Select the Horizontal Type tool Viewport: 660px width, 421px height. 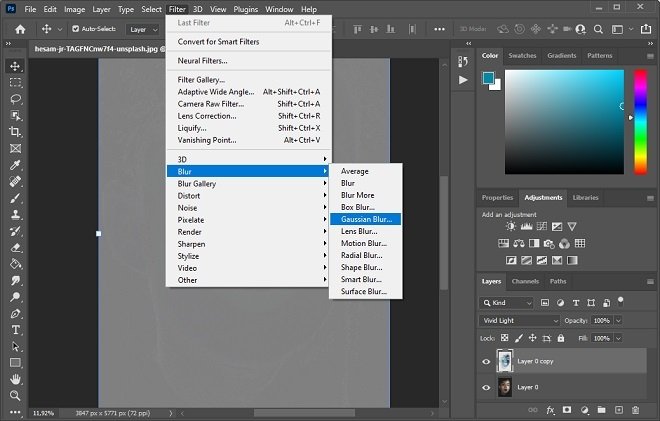(15, 330)
